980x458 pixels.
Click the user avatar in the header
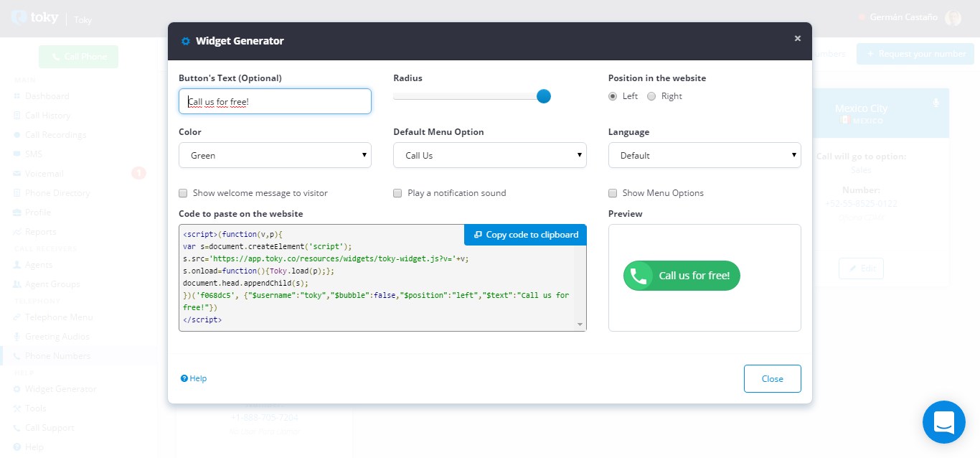tap(953, 18)
